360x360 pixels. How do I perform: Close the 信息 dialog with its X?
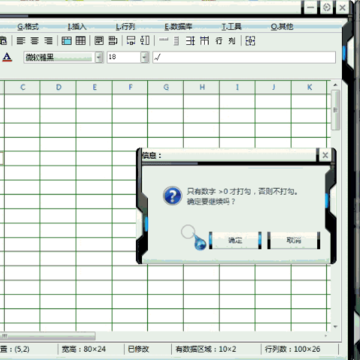click(x=325, y=155)
